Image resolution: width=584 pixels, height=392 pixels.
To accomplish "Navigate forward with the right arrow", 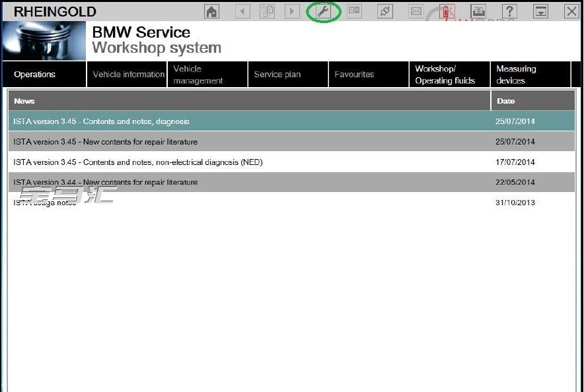I will [292, 11].
